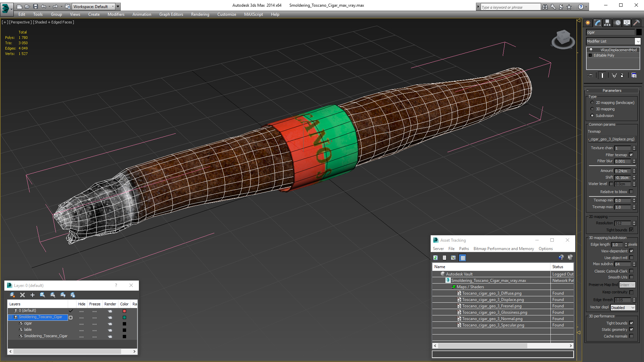Toggle View-dependent checkbox
The height and width of the screenshot is (362, 644).
point(631,251)
